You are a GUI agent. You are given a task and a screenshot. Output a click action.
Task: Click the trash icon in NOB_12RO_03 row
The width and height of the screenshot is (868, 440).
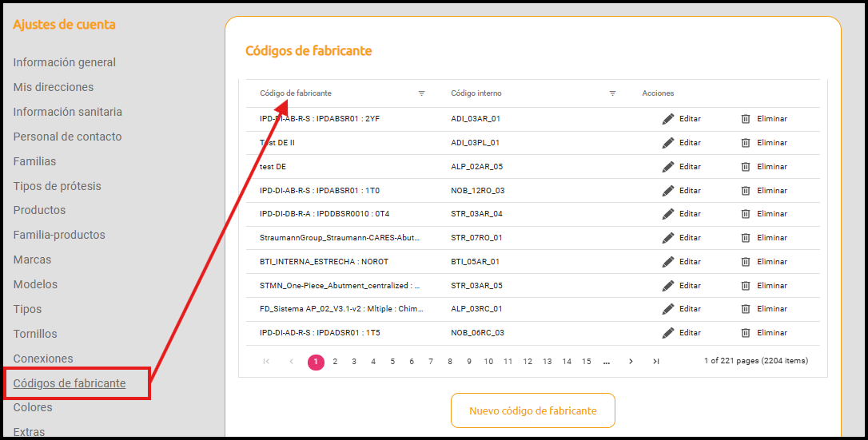[746, 190]
